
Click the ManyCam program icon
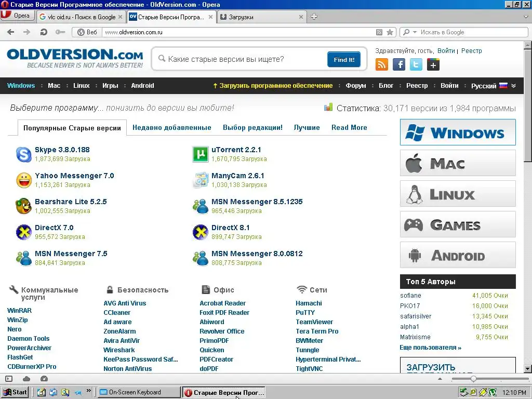pos(201,180)
